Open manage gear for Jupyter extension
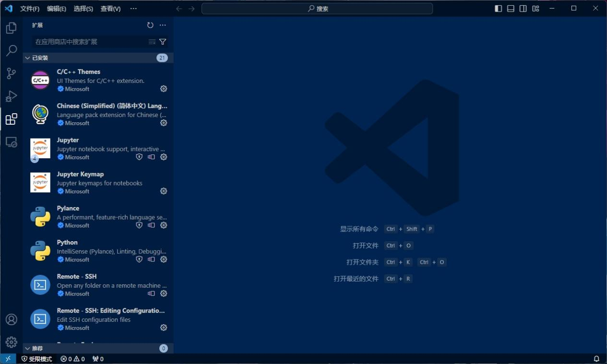 click(164, 157)
